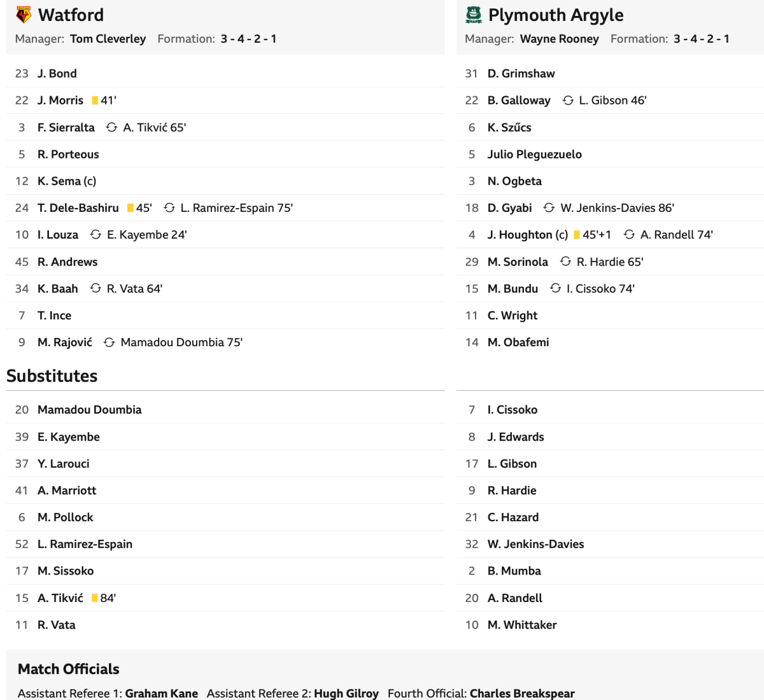Click the substitution icon next to M. Sorinola
Viewport: 764px width, 700px height.
(x=565, y=262)
